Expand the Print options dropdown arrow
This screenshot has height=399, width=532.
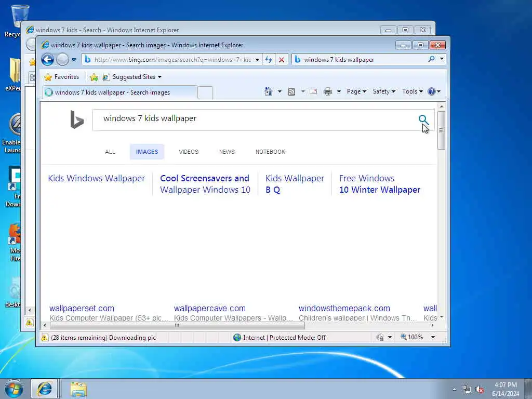point(339,91)
